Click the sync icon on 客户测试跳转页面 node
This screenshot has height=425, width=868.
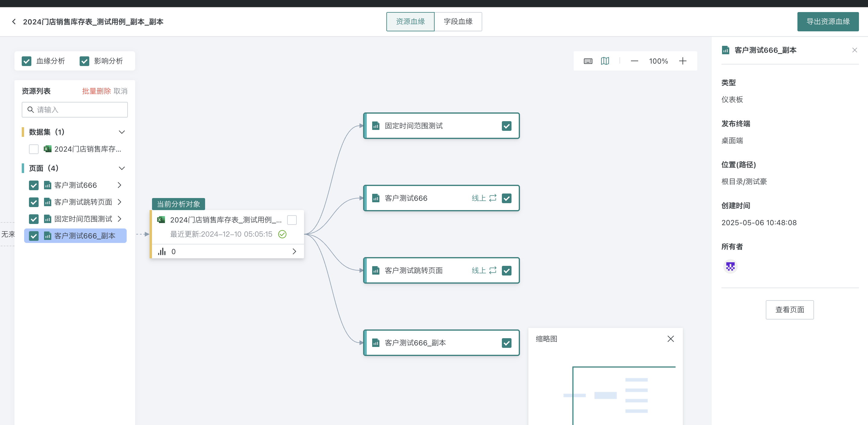click(x=493, y=270)
